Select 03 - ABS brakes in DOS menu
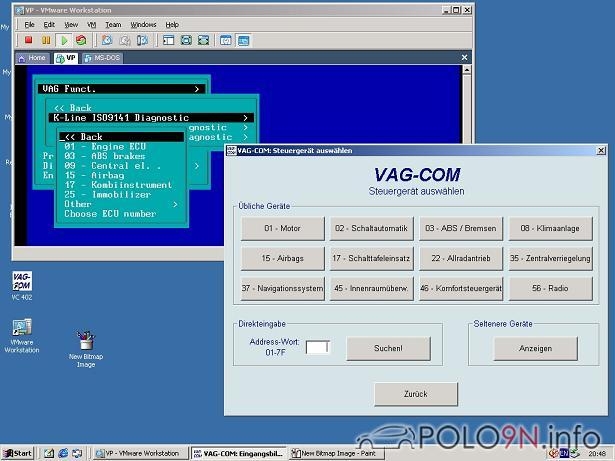Viewport: 615px width, 461px height. click(x=105, y=156)
